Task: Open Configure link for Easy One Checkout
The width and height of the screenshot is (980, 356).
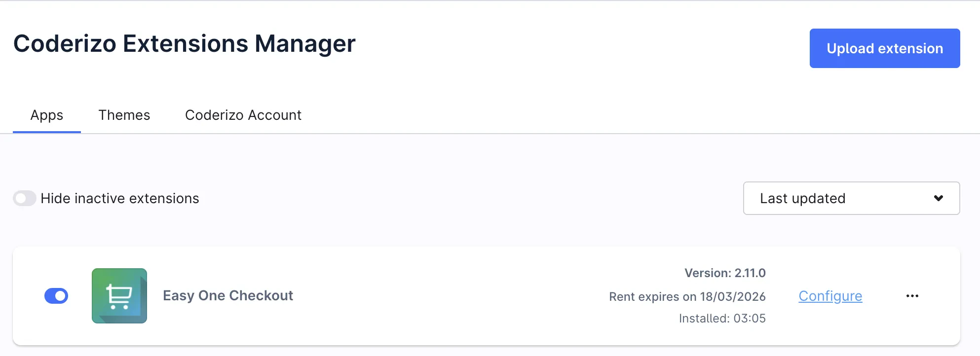Action: point(830,296)
